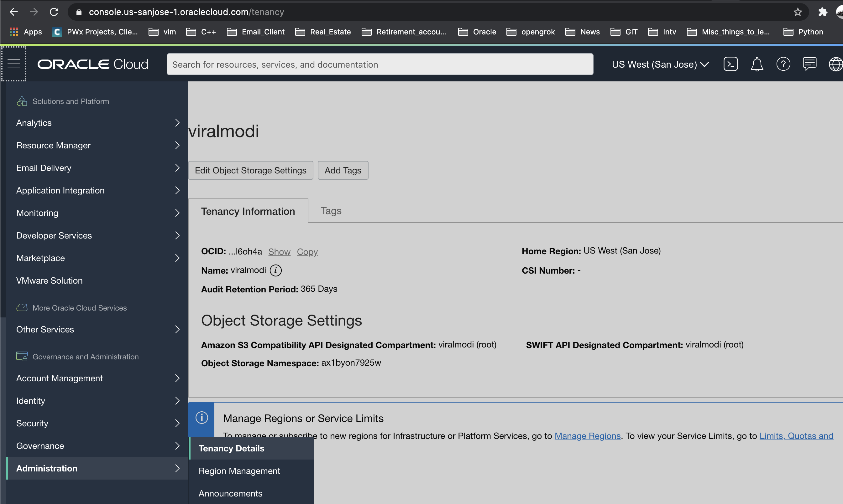Open the notifications bell icon

click(x=757, y=64)
